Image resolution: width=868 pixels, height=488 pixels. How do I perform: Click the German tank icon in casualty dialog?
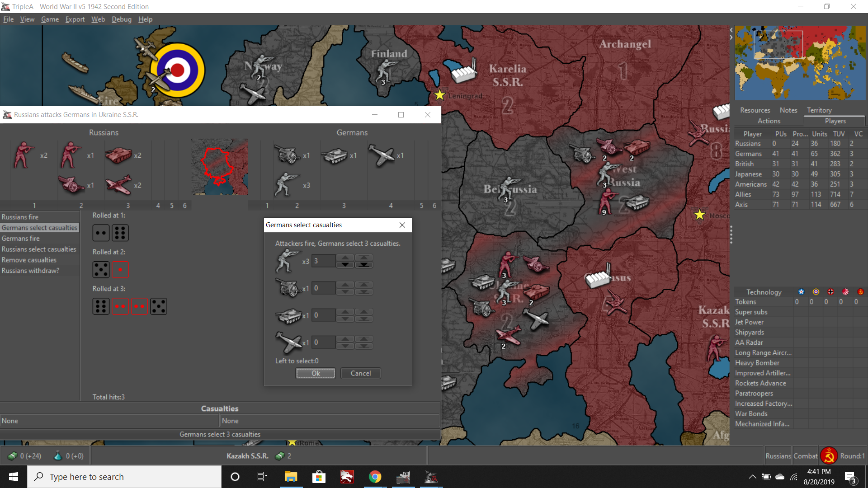tap(288, 315)
